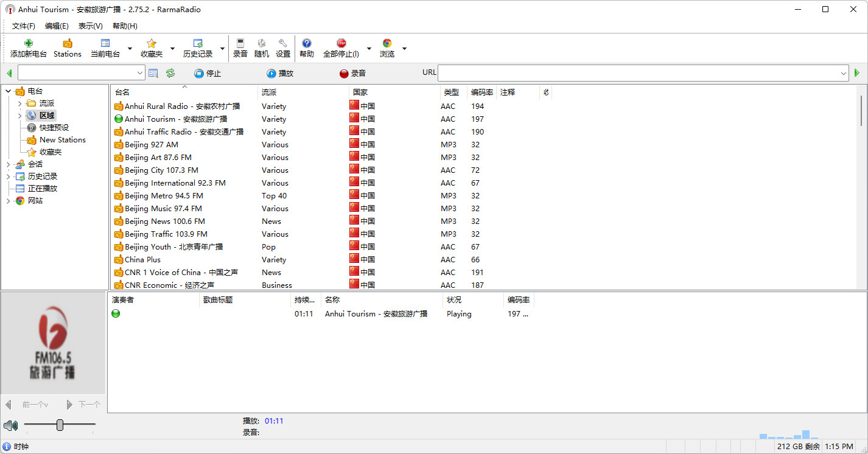Click the list icon next to station combo box
The image size is (868, 454).
coord(153,73)
